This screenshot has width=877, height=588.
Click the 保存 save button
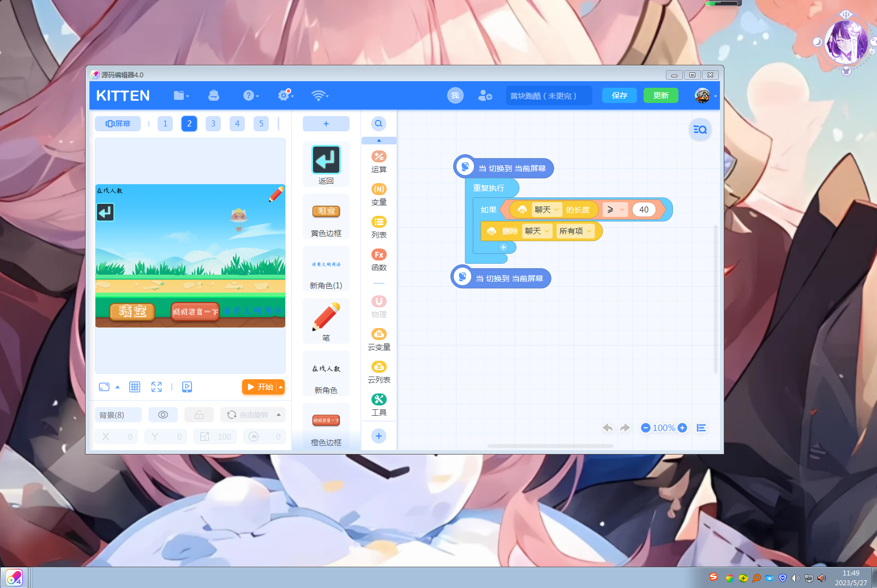pos(620,95)
